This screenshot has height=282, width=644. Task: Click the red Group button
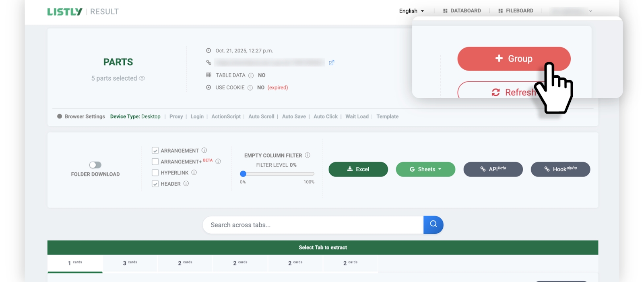(x=514, y=59)
